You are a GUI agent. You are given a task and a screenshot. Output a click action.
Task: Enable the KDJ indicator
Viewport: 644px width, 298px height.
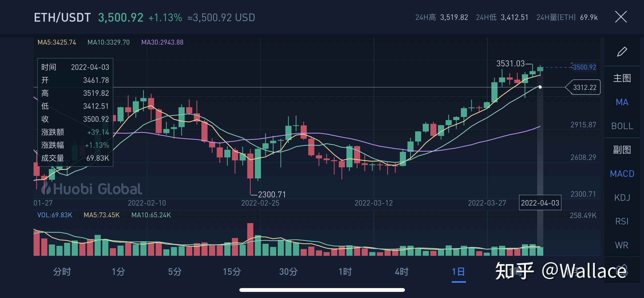(x=622, y=197)
